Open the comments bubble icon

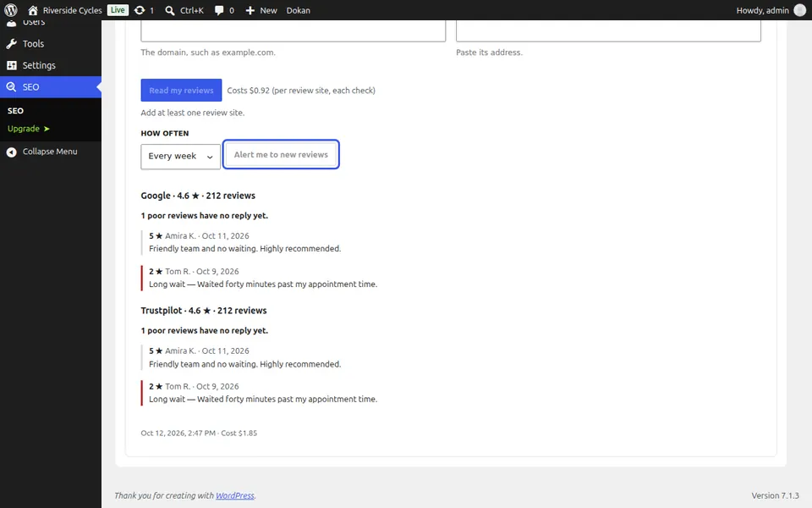pyautogui.click(x=219, y=10)
